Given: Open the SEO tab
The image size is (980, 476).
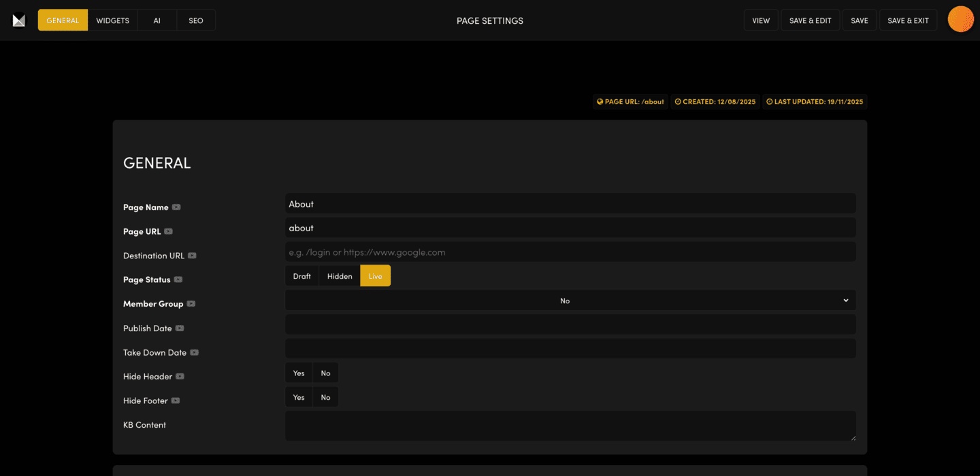Looking at the screenshot, I should (196, 20).
